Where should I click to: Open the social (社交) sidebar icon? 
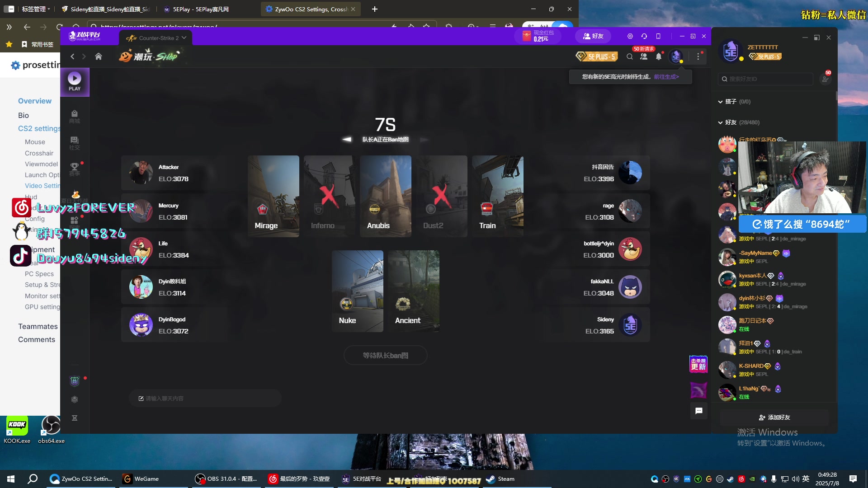pos(75,143)
